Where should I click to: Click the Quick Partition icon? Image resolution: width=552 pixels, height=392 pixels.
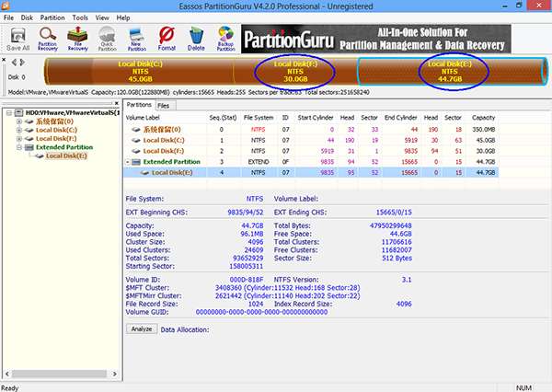[109, 40]
